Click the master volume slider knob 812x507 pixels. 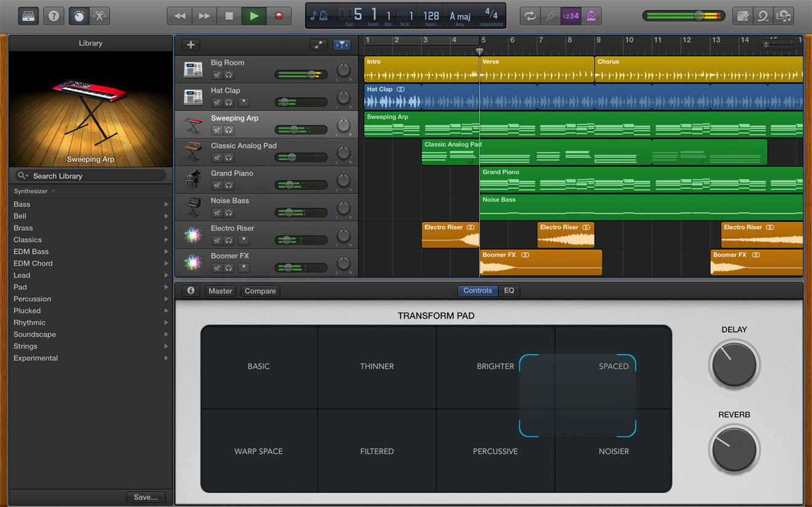[x=699, y=16]
